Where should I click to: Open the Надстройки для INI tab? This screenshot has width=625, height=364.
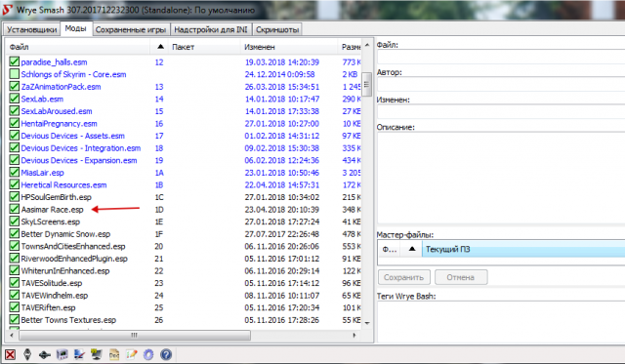211,29
